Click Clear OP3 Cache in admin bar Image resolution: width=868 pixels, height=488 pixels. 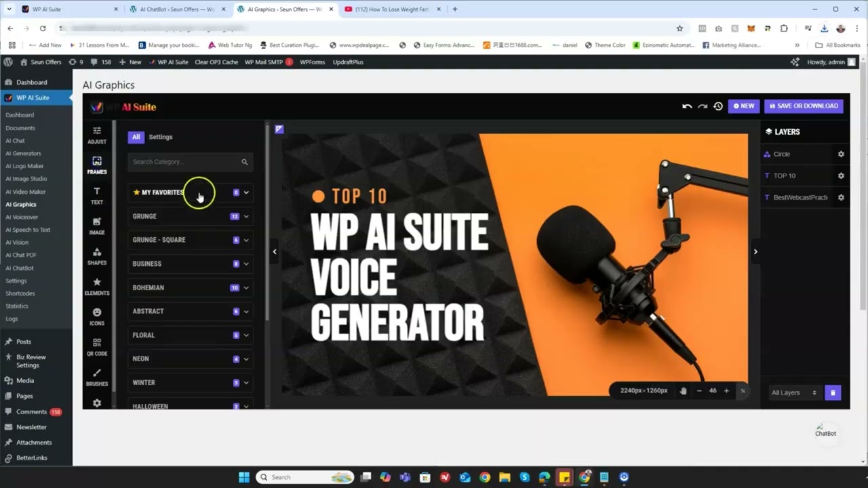tap(216, 62)
